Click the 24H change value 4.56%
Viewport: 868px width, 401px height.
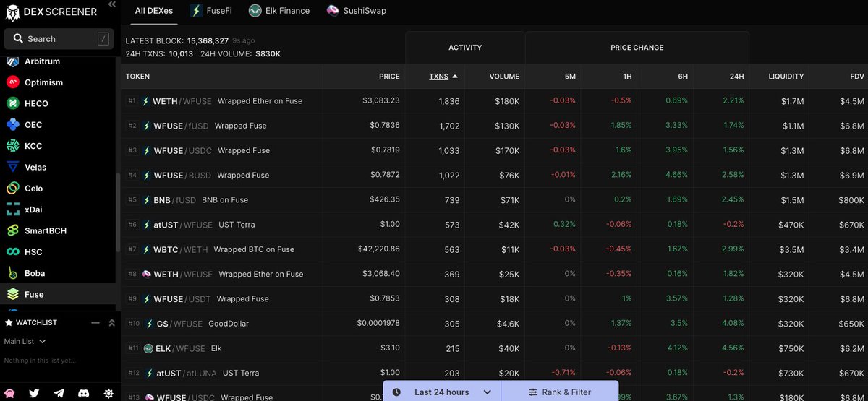[733, 348]
